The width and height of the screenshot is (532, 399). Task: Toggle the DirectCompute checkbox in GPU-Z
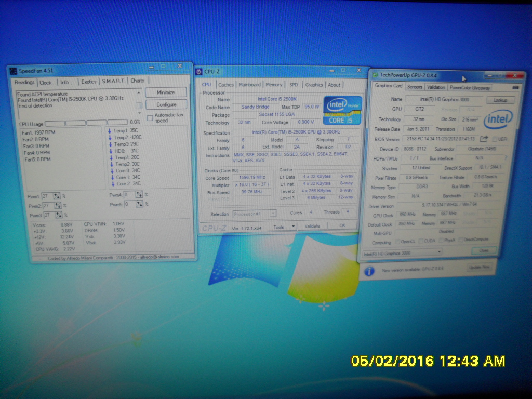tap(460, 240)
